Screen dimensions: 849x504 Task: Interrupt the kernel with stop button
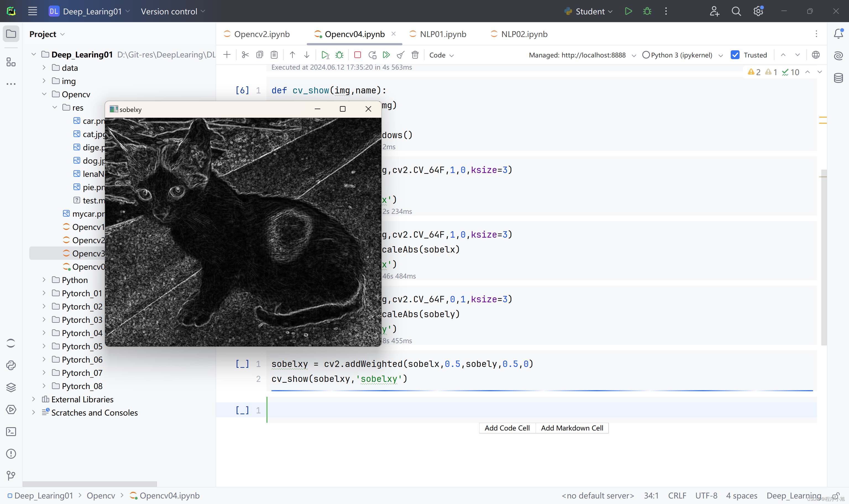click(x=358, y=55)
